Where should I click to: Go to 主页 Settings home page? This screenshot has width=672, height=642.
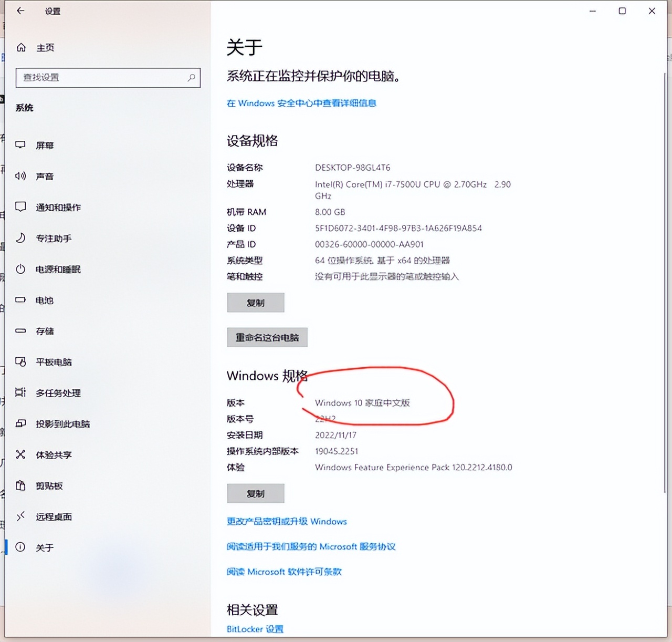45,47
